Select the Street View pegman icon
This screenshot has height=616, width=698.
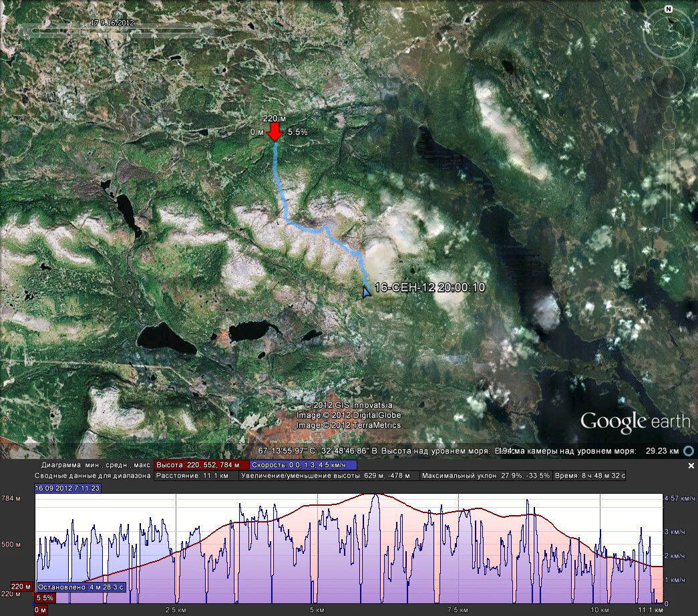[669, 119]
